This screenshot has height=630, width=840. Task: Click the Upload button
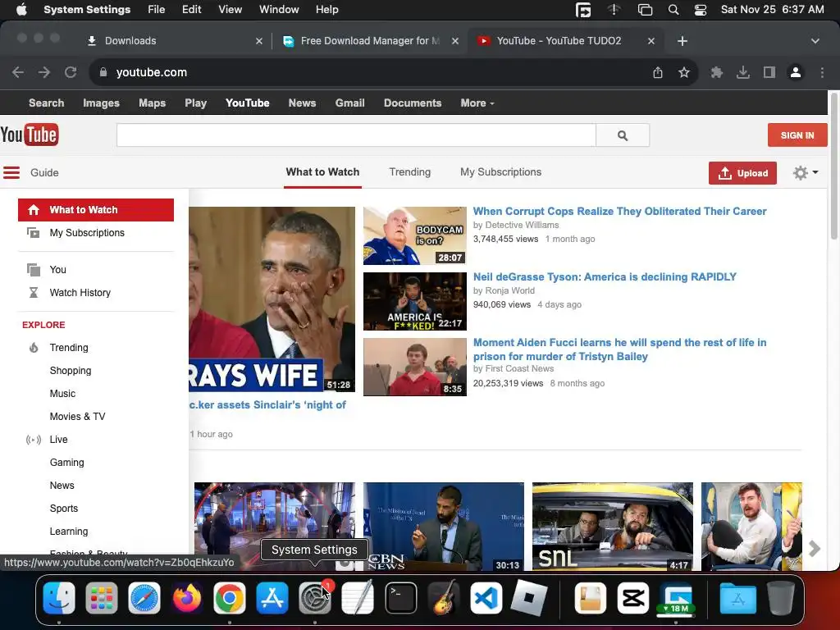(x=742, y=173)
